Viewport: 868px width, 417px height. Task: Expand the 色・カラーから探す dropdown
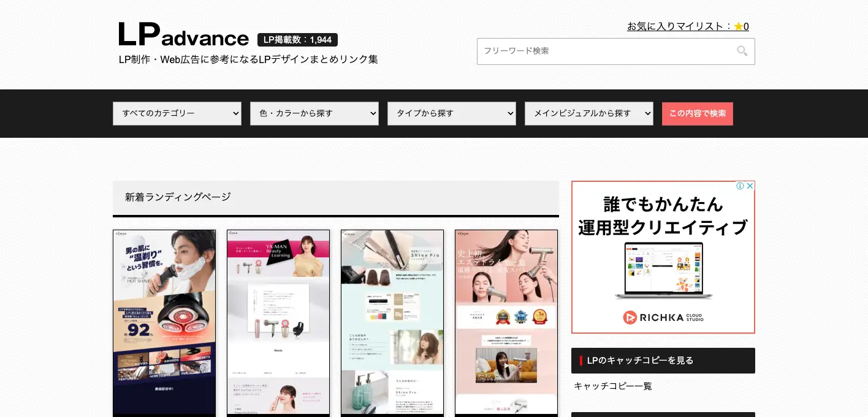pyautogui.click(x=314, y=113)
